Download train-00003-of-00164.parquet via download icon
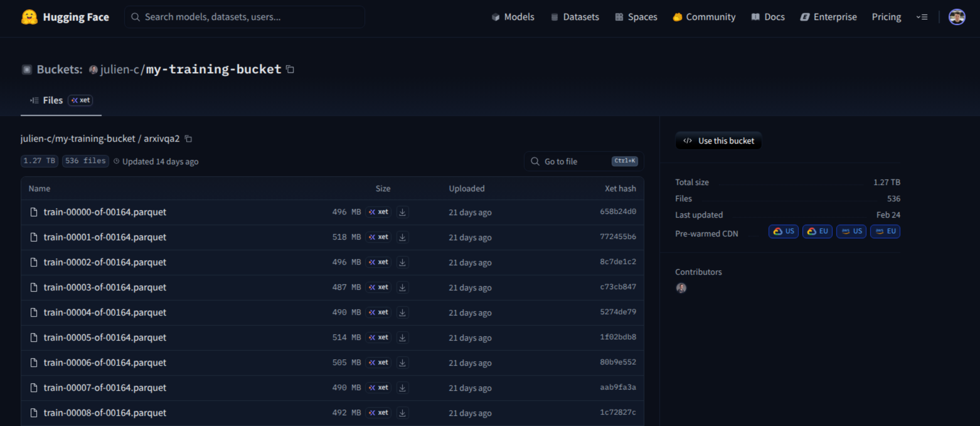Image resolution: width=980 pixels, height=426 pixels. click(x=402, y=287)
